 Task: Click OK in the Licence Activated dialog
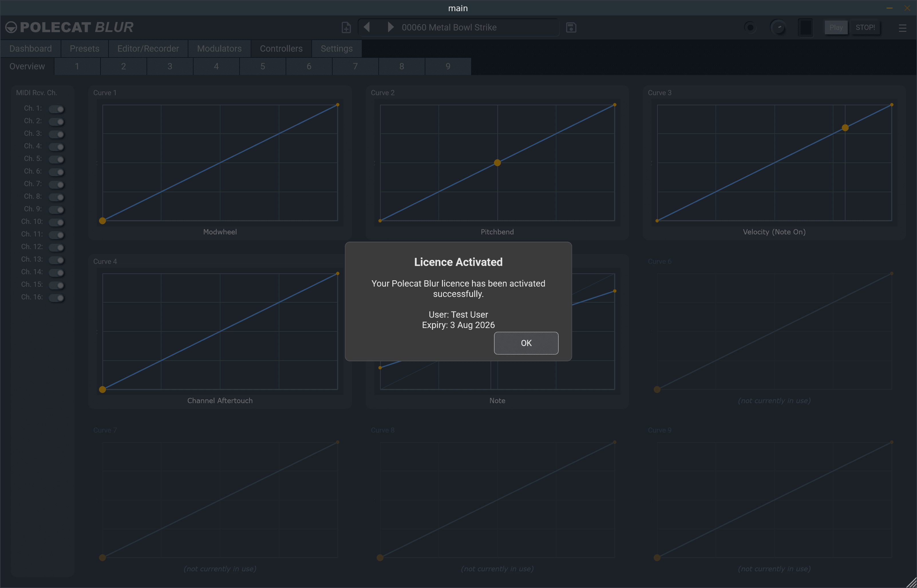click(x=526, y=343)
